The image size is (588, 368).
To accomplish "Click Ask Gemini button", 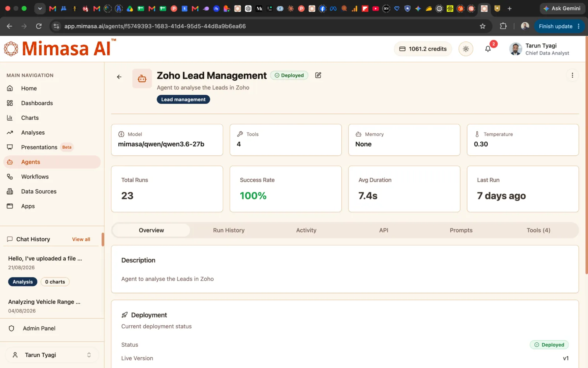I will [562, 8].
